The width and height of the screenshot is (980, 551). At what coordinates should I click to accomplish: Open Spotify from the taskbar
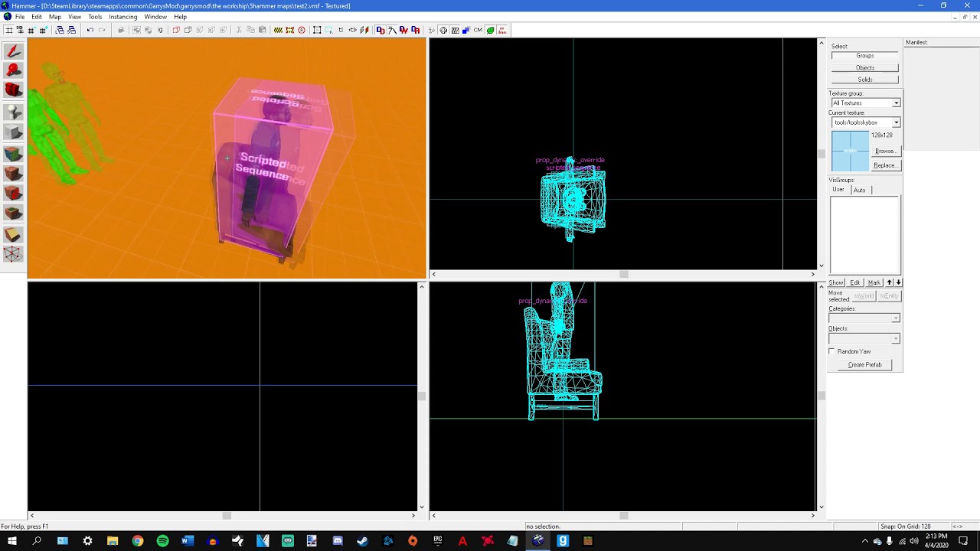click(162, 541)
